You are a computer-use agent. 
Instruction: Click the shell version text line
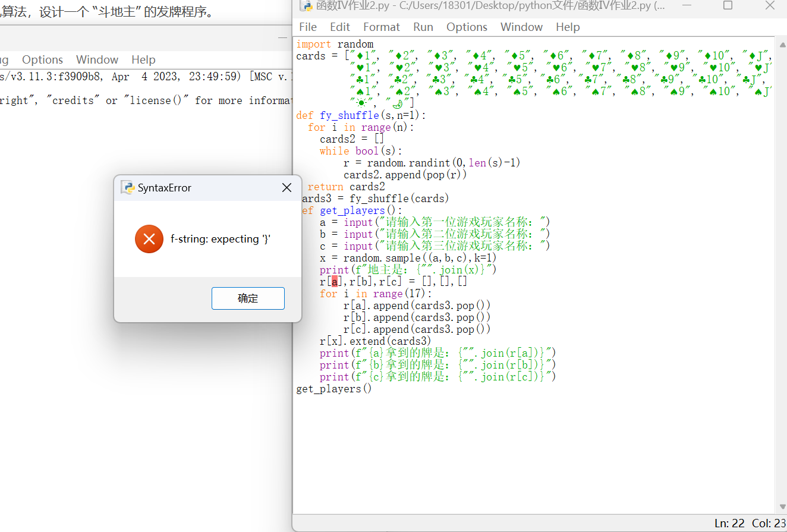pos(147,77)
